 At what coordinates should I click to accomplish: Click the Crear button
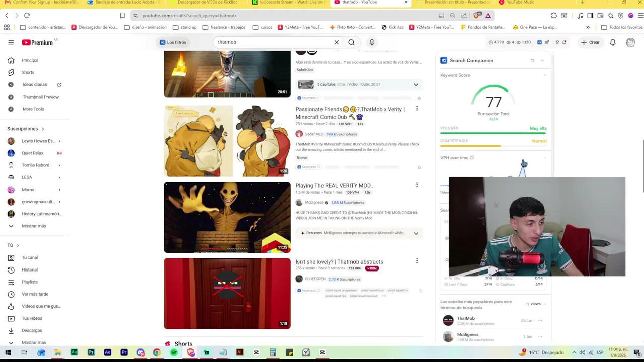(x=590, y=42)
